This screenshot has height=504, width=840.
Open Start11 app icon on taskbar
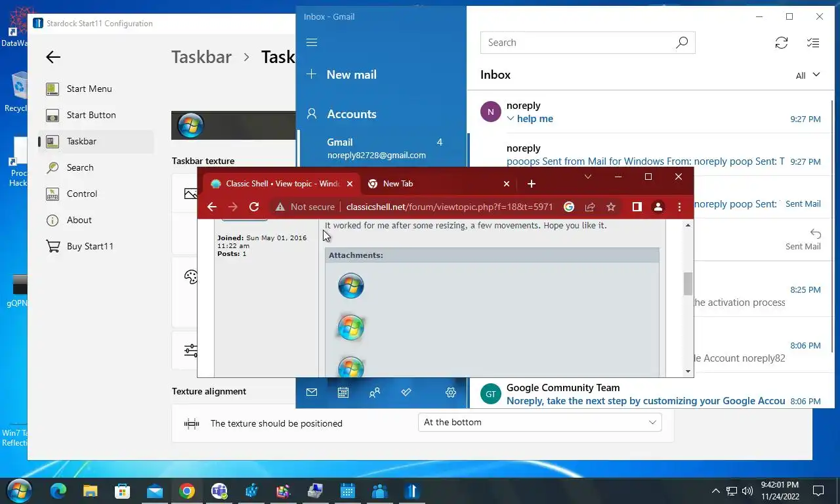[412, 491]
